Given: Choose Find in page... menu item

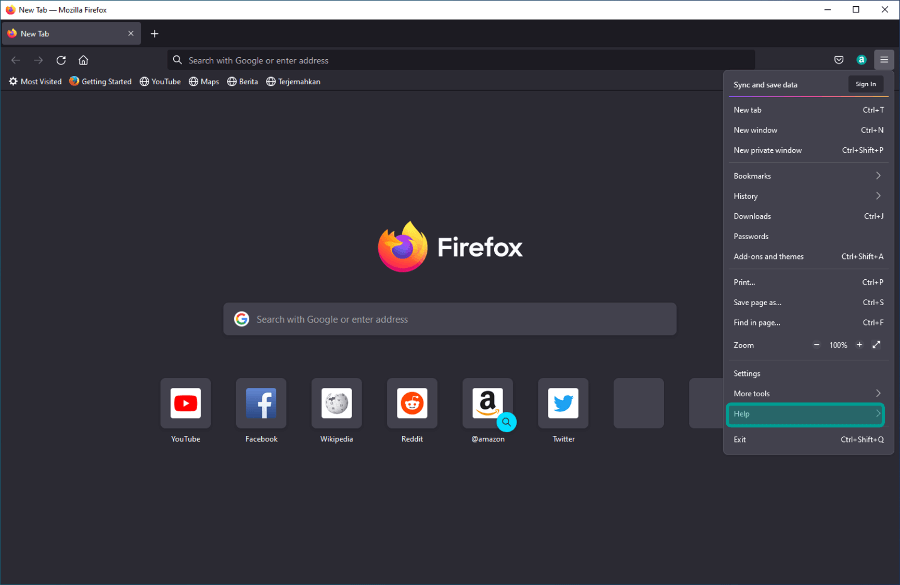Looking at the screenshot, I should [808, 323].
